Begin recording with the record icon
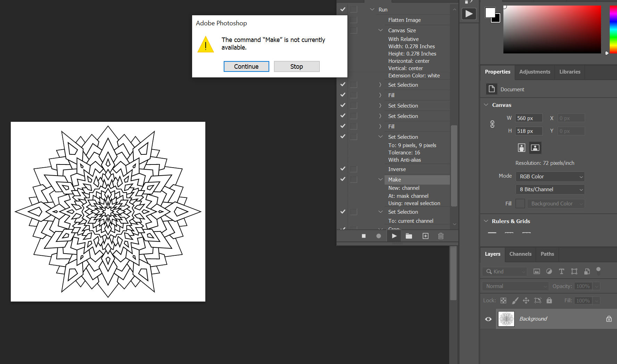 click(378, 236)
